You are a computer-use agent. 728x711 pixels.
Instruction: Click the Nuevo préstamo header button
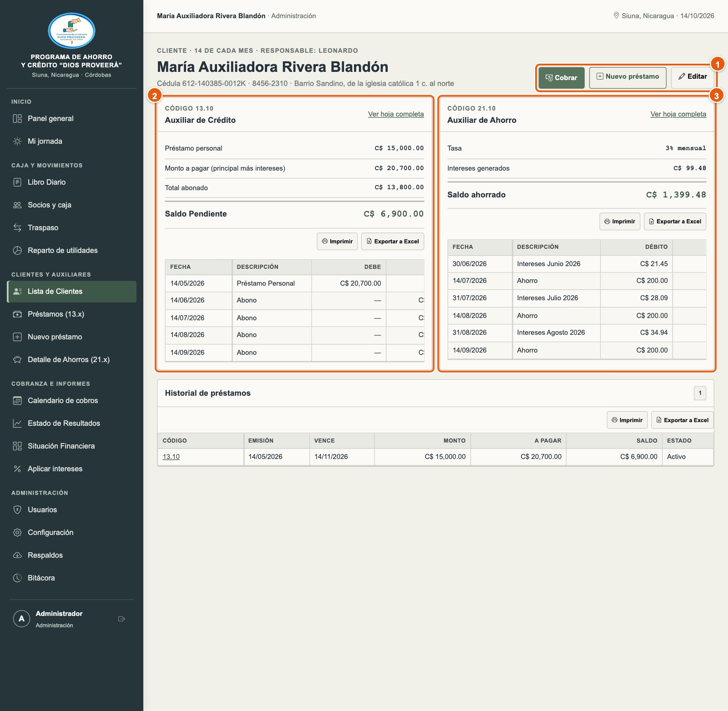pyautogui.click(x=627, y=77)
